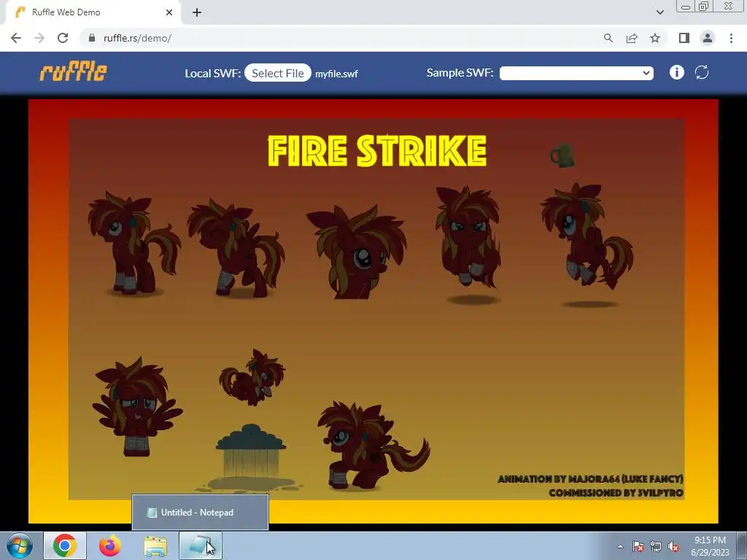Click the reload SWF icon in the Ruffle header
The height and width of the screenshot is (560, 747).
pyautogui.click(x=702, y=72)
